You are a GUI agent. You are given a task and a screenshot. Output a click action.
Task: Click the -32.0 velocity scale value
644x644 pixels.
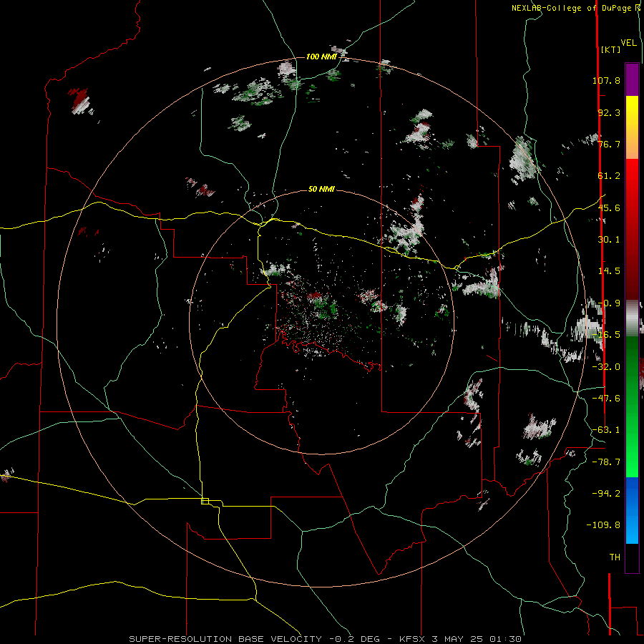tap(606, 367)
